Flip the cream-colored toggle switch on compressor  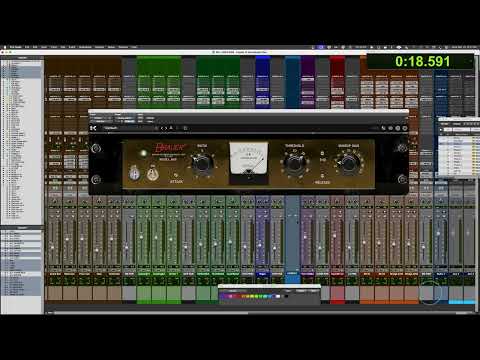[152, 173]
